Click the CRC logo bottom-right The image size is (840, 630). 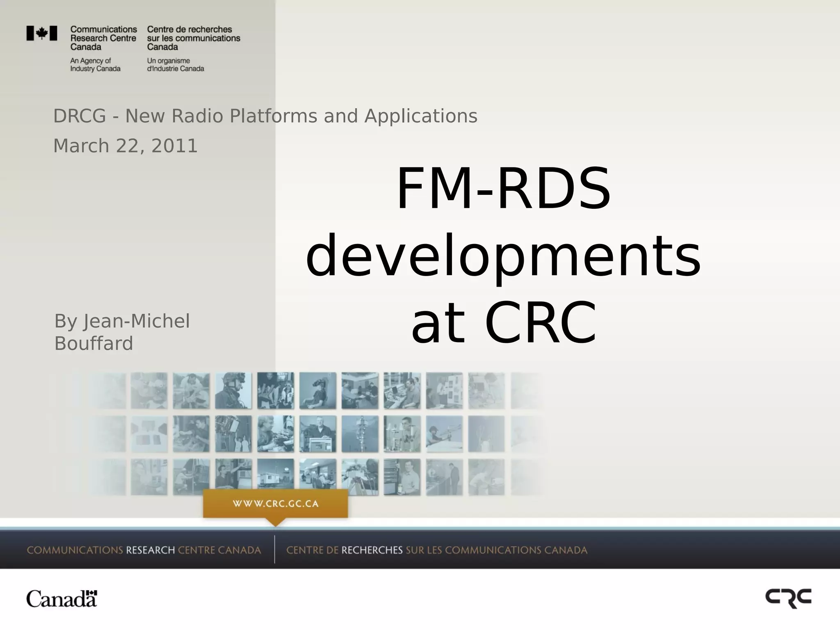point(788,598)
